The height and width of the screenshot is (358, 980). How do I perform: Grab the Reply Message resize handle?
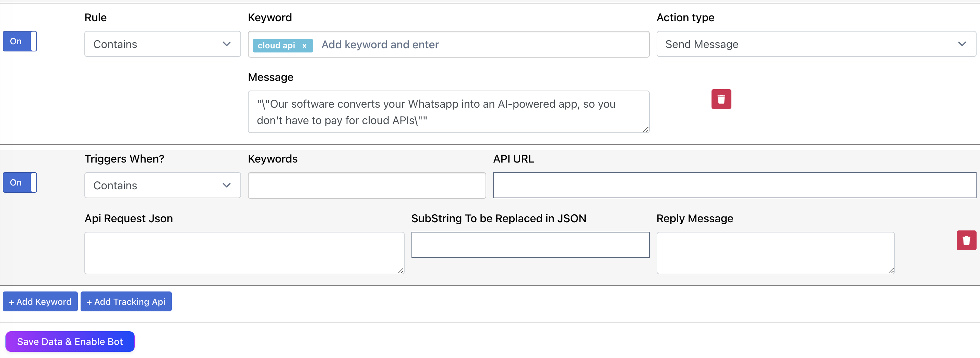(x=891, y=271)
